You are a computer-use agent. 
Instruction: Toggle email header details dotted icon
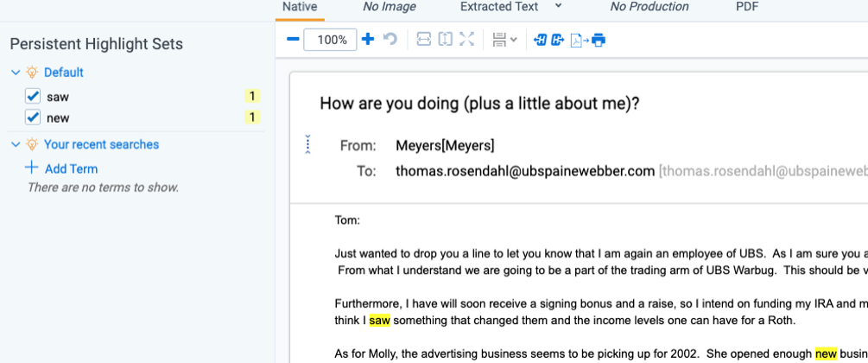tap(307, 144)
